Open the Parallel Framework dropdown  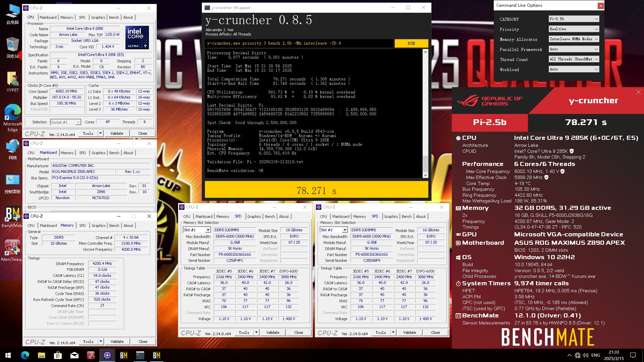click(x=574, y=49)
